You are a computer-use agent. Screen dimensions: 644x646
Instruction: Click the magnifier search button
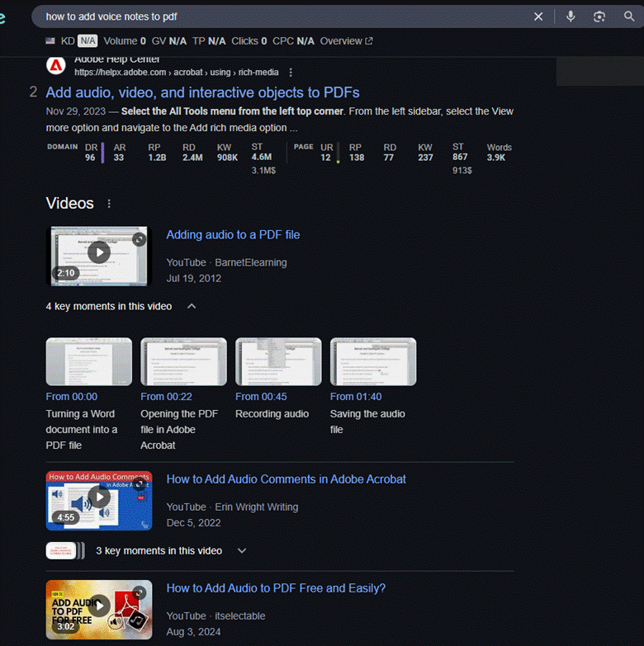629,17
